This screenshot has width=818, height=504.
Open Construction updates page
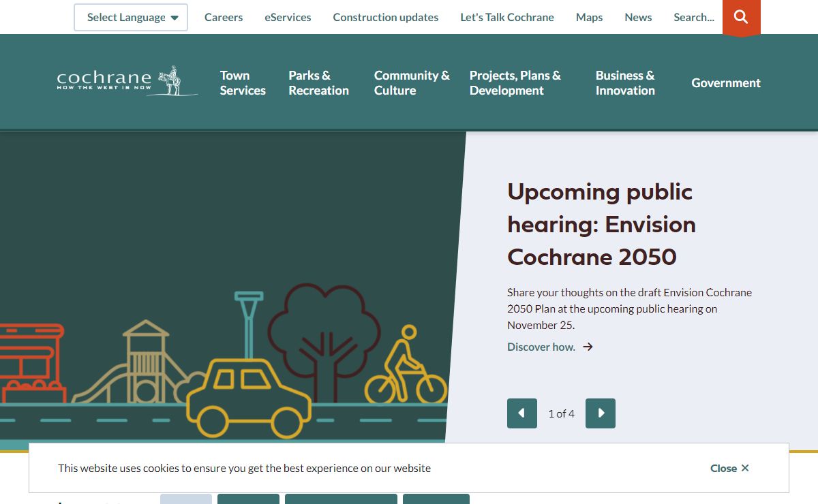click(x=386, y=18)
